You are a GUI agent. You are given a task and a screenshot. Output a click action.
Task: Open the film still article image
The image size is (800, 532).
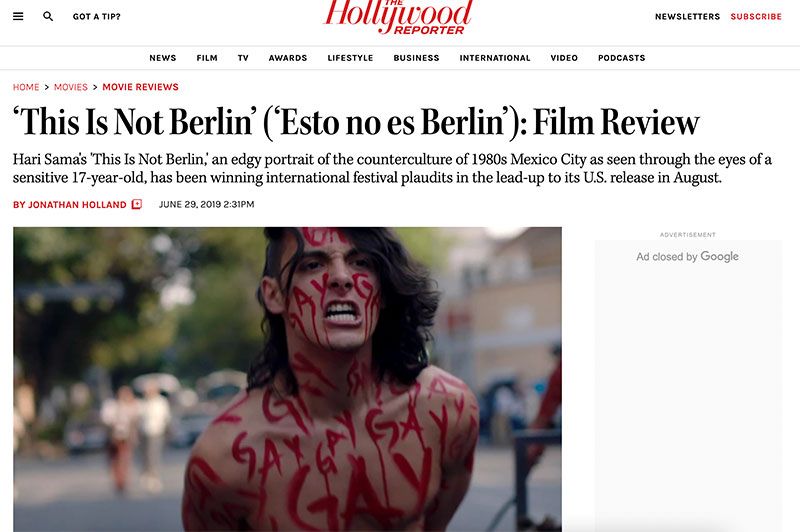point(287,379)
